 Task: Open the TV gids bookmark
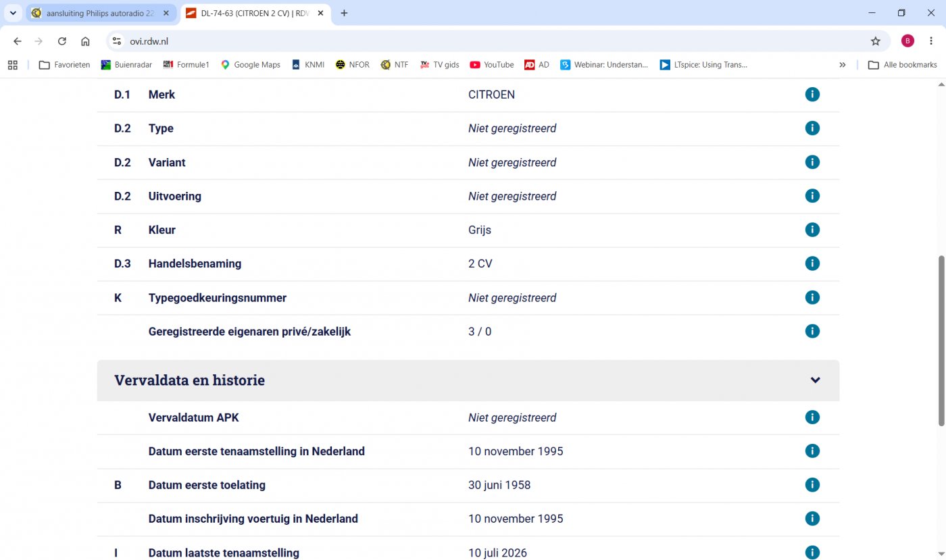coord(439,65)
